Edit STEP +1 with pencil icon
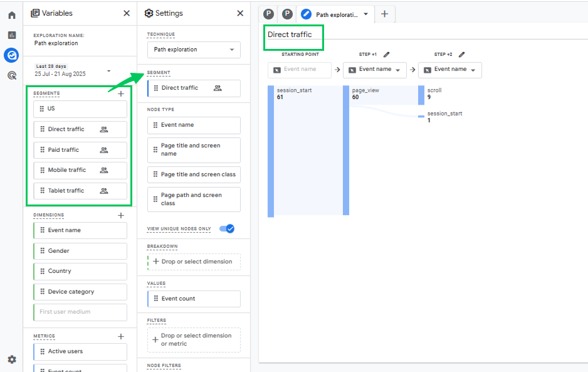The image size is (588, 372). click(x=386, y=55)
